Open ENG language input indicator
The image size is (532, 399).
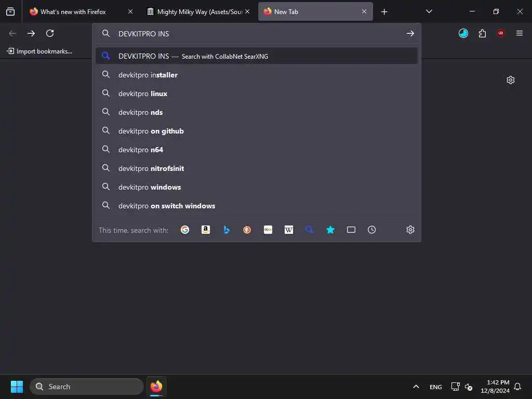436,387
